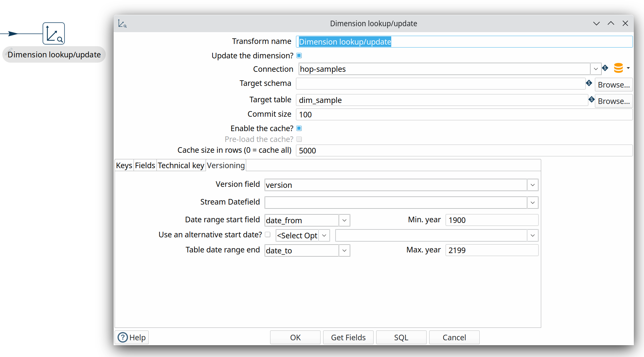644x357 pixels.
Task: Click variable icon beside Target schema field
Action: [x=589, y=83]
